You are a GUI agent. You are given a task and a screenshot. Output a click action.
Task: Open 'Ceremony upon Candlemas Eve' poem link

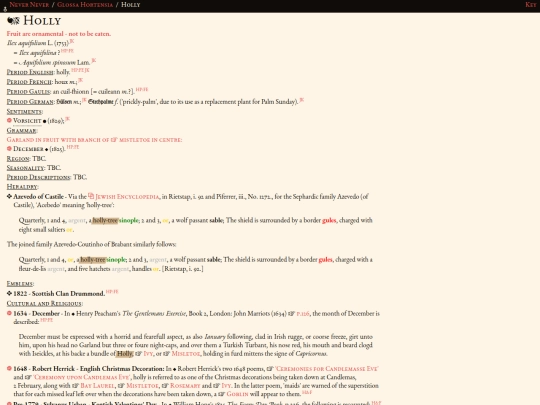(82, 377)
